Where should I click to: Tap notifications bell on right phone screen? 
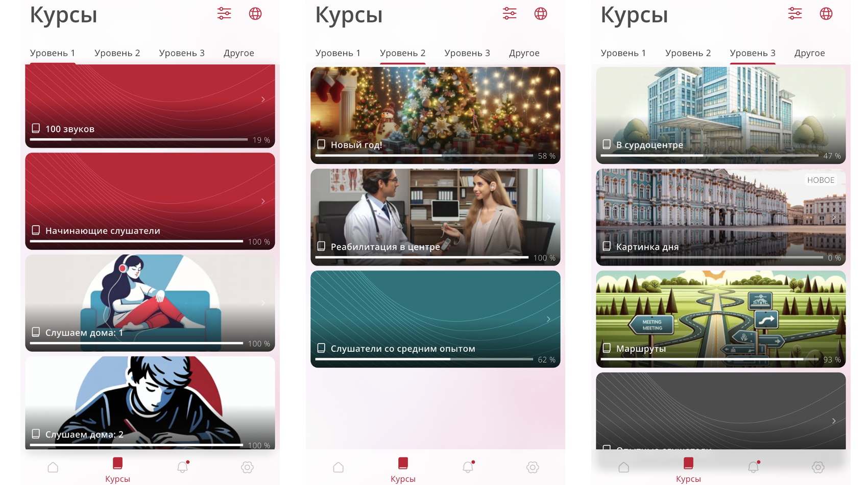tap(753, 467)
